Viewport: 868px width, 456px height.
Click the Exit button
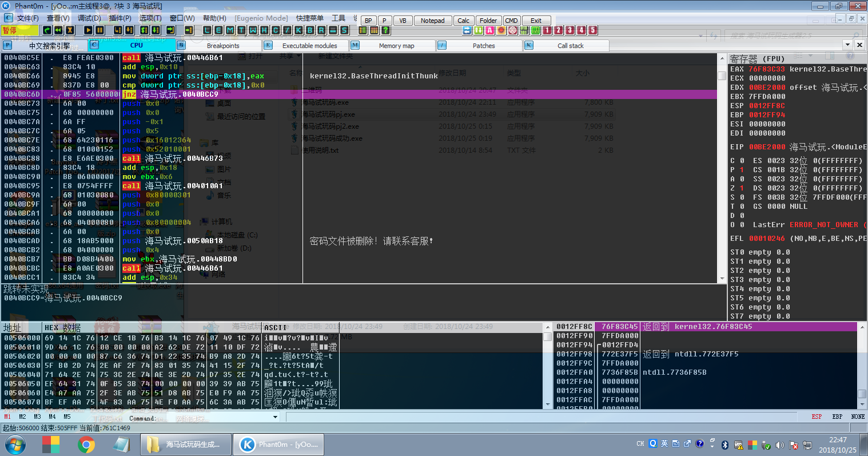[x=536, y=21]
